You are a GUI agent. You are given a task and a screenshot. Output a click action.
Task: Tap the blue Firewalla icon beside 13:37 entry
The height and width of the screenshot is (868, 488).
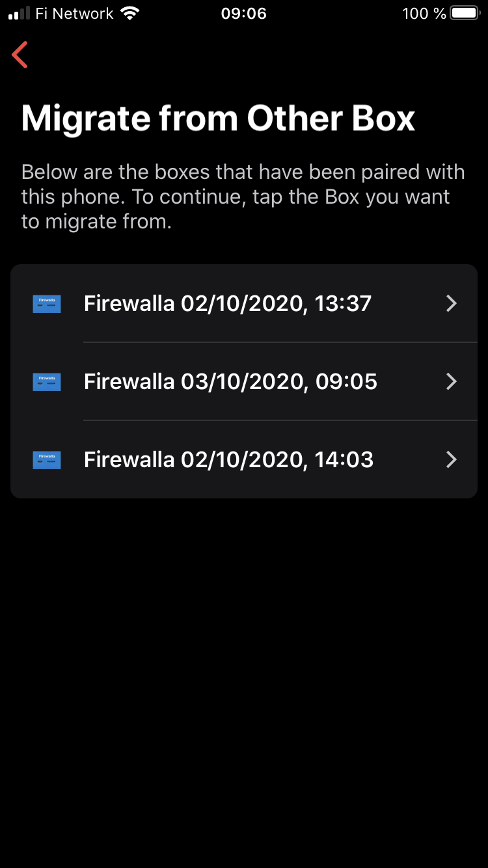[47, 304]
